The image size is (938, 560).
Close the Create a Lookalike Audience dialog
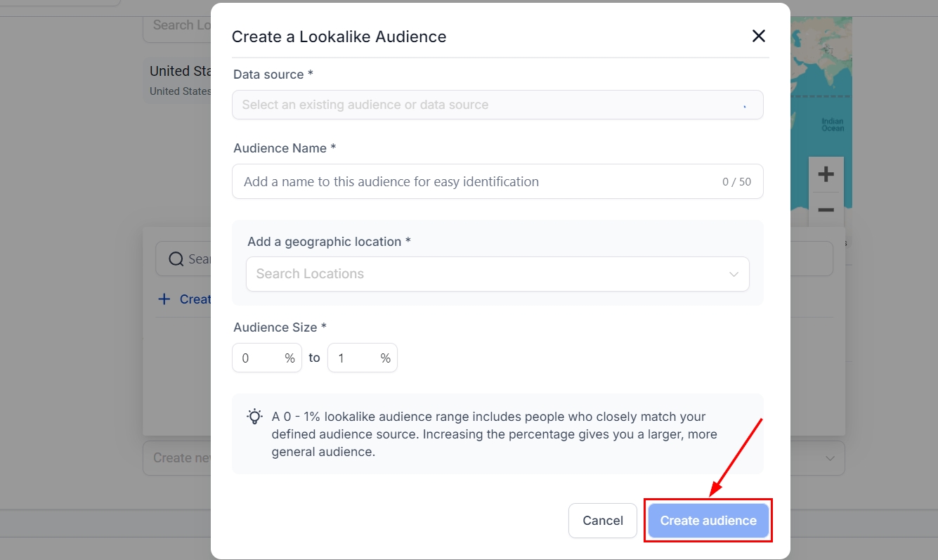point(758,37)
